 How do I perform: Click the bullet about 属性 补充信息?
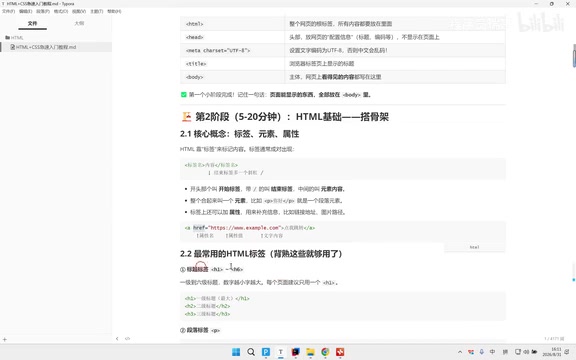tap(268, 212)
